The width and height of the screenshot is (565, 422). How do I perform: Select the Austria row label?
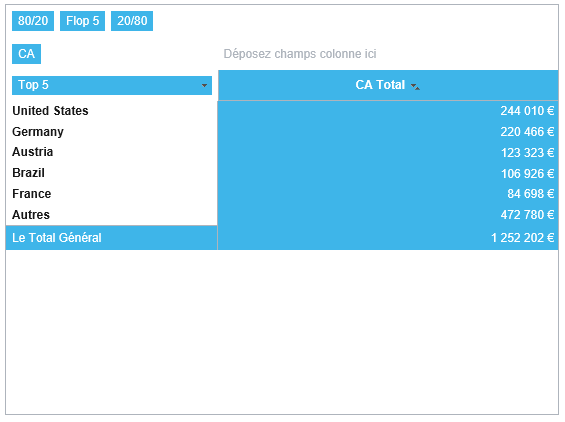click(x=32, y=152)
